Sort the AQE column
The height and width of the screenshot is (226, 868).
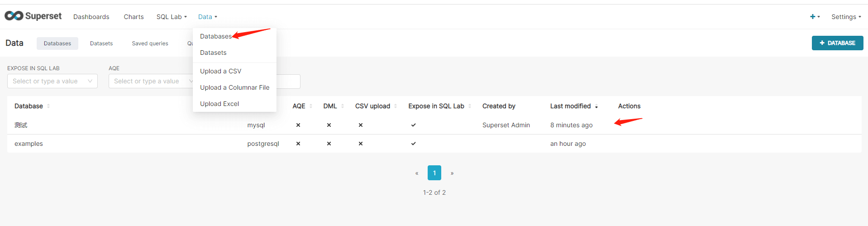pos(311,106)
